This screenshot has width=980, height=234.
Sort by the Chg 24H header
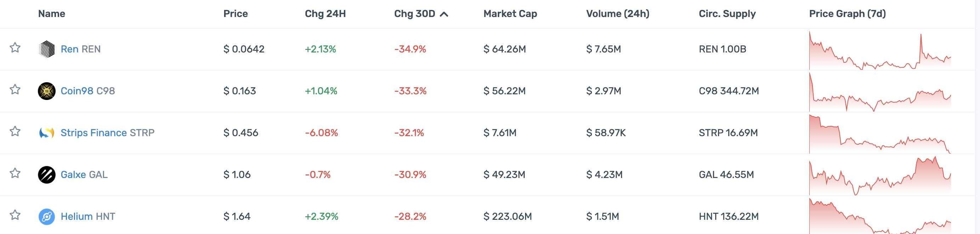coord(325,14)
